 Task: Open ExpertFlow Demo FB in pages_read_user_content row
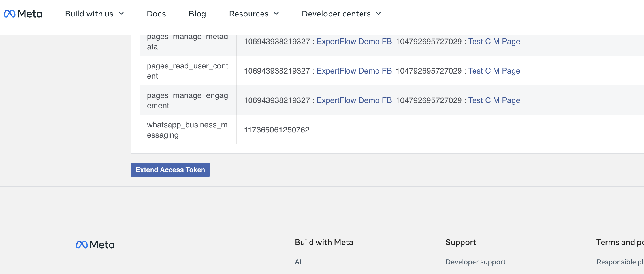[354, 71]
